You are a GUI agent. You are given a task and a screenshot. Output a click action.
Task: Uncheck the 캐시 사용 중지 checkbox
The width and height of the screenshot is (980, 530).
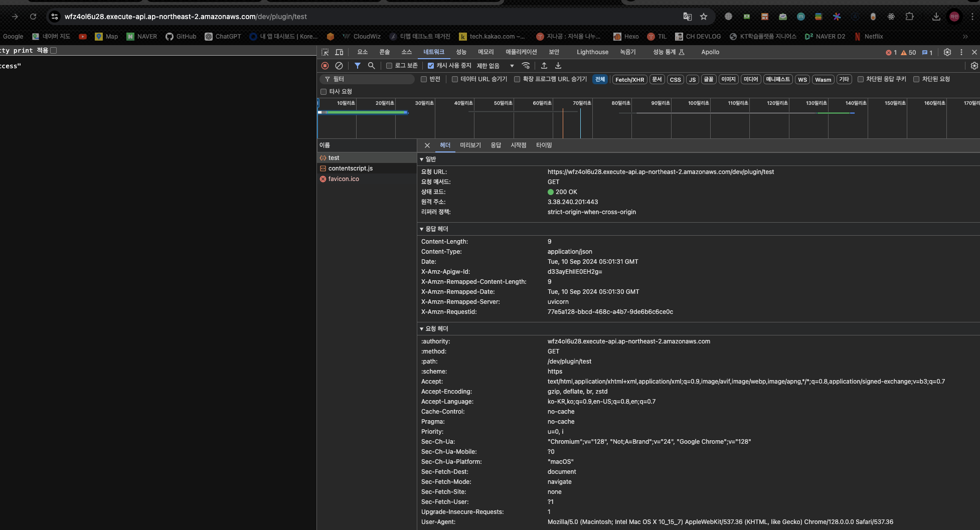[431, 66]
